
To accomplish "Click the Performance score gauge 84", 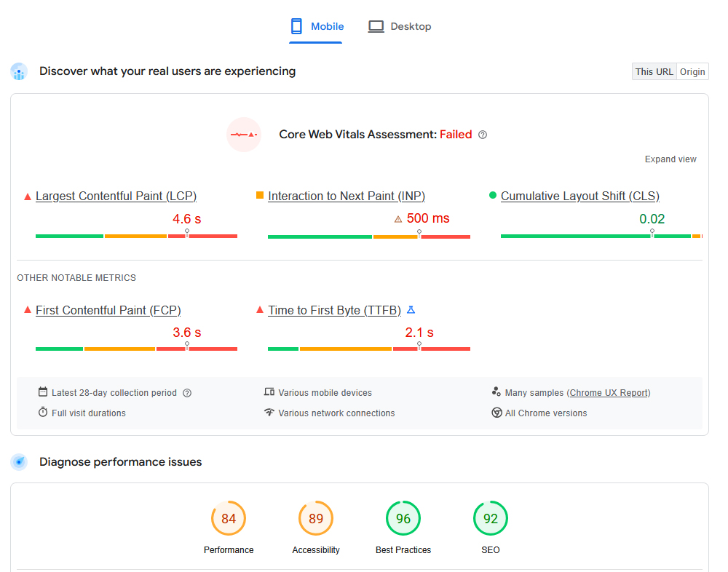I will coord(229,519).
